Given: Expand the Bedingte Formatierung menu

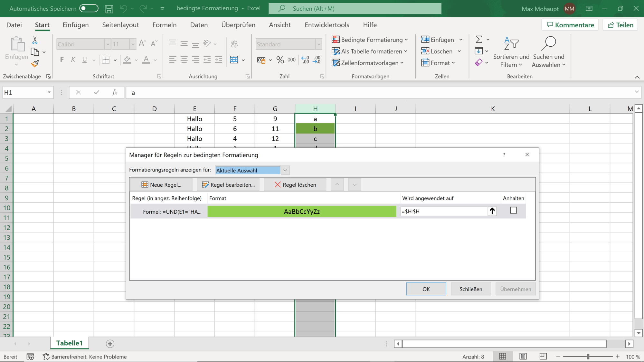Looking at the screenshot, I should click(x=370, y=40).
